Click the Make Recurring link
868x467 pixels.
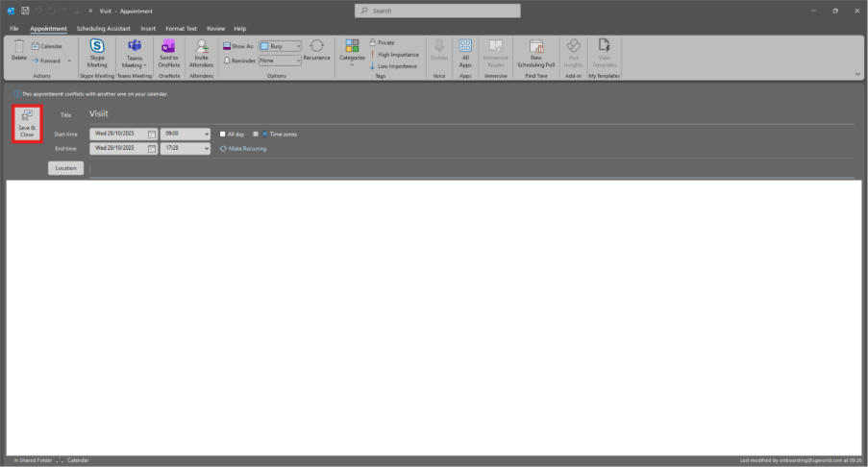[x=243, y=149]
